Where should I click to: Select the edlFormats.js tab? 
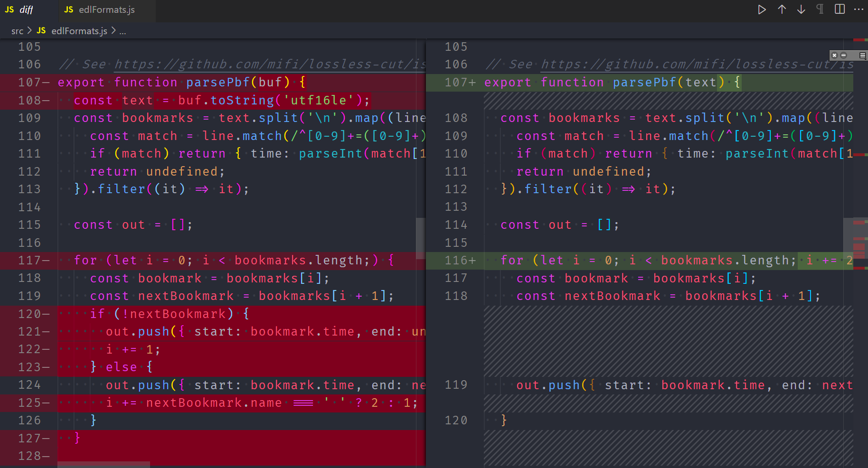click(106, 9)
